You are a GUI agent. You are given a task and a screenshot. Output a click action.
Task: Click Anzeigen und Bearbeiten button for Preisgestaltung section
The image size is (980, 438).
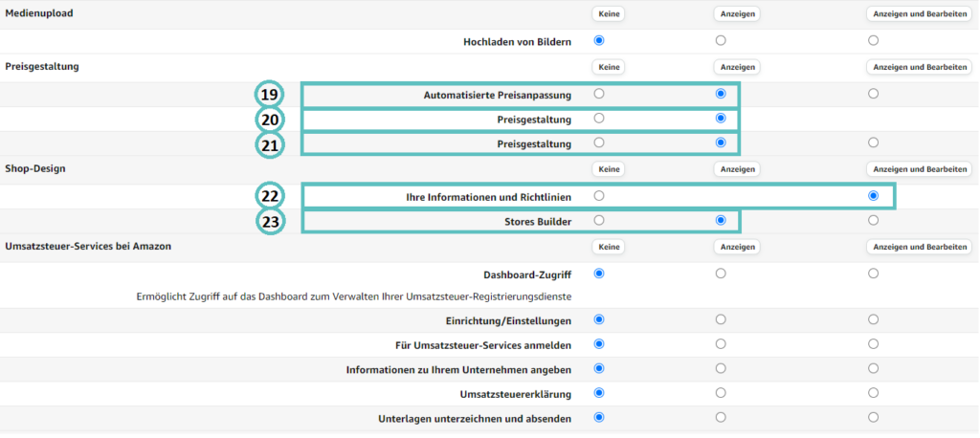(x=920, y=66)
